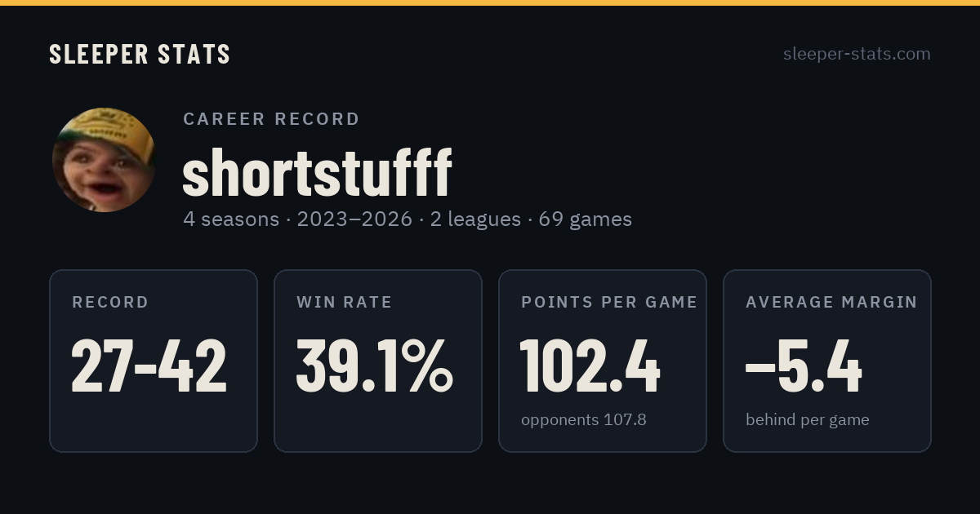Select the opponents 107.8 subtext
This screenshot has height=514, width=980.
(x=584, y=419)
